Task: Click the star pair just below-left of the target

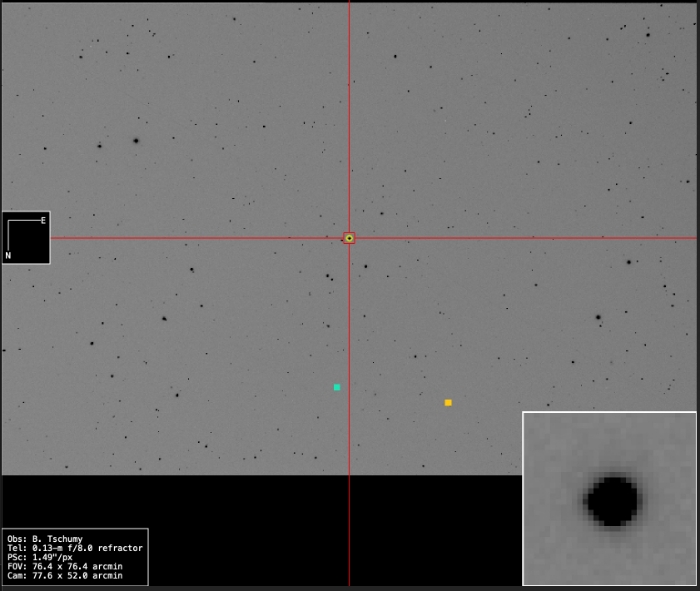Action: click(x=328, y=277)
